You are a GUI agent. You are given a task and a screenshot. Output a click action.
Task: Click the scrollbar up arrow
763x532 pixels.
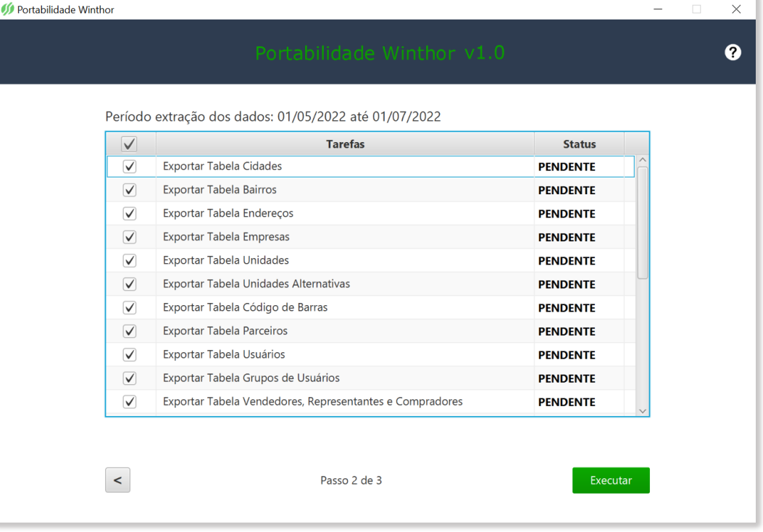click(x=643, y=160)
